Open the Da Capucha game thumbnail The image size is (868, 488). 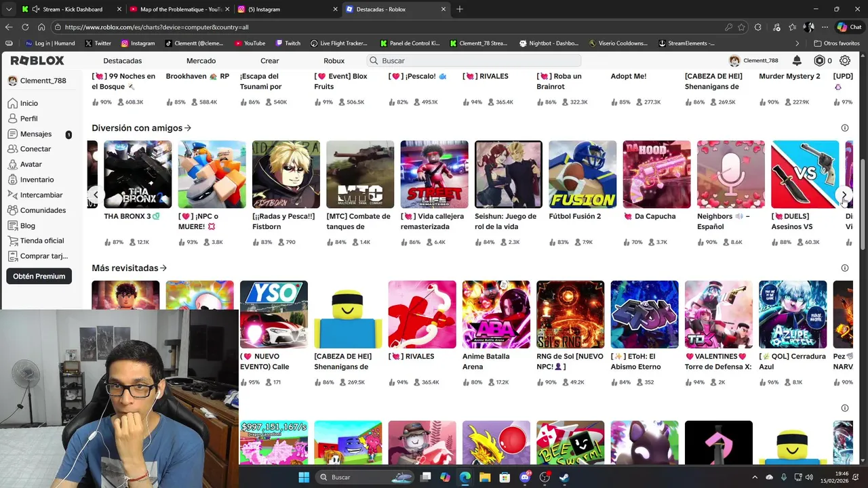656,174
